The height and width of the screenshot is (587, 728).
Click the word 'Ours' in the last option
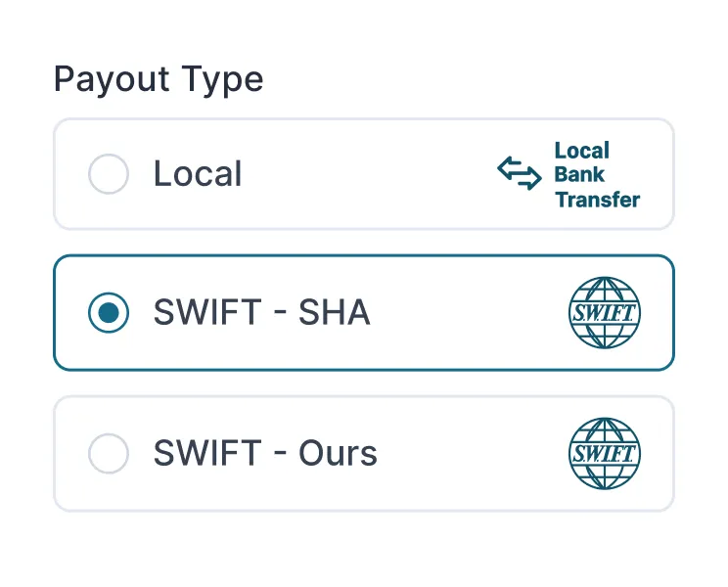(x=338, y=453)
